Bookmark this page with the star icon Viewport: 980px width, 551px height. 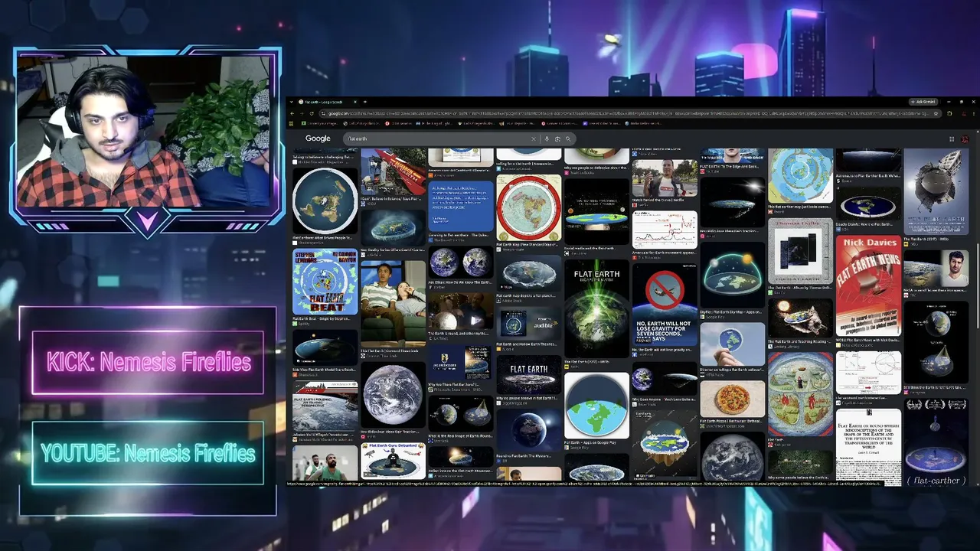tap(934, 113)
